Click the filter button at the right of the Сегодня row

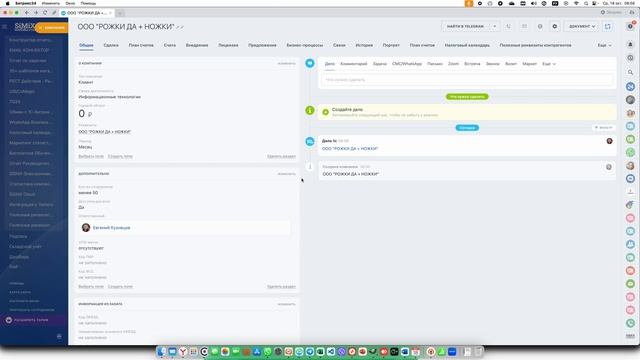(604, 128)
